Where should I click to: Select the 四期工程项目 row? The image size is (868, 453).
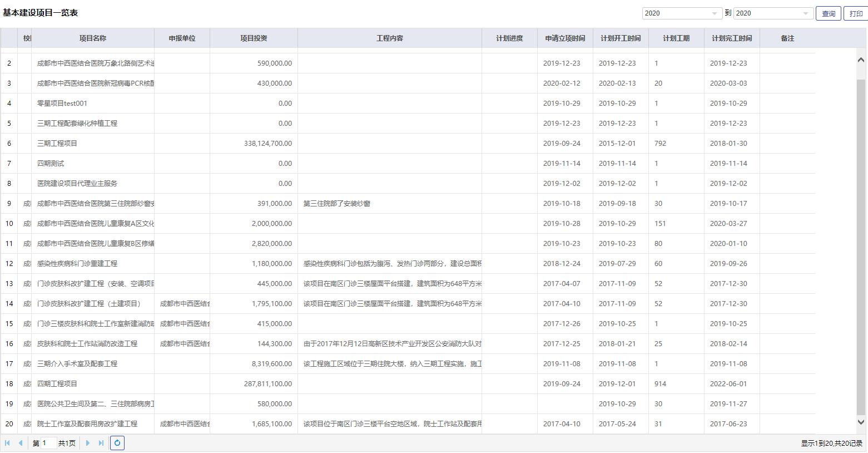57,384
